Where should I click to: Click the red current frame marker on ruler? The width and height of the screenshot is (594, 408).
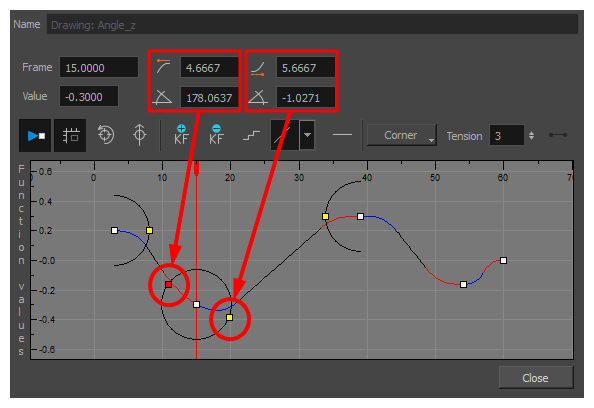pos(196,168)
